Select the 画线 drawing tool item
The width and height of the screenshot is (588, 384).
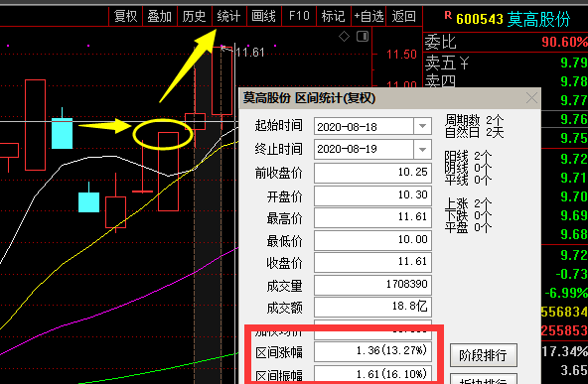coord(263,16)
